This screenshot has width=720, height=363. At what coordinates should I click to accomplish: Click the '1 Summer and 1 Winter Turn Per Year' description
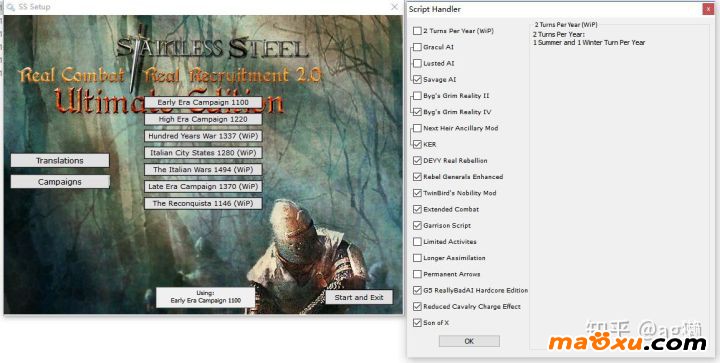[x=589, y=42]
